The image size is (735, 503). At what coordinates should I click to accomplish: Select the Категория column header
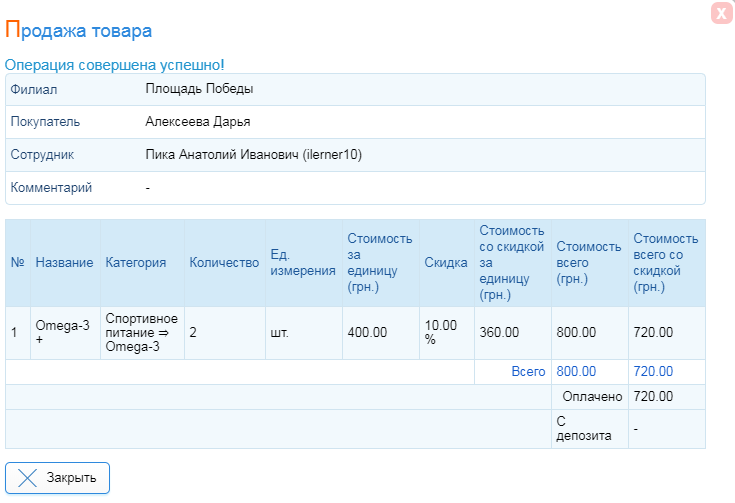(x=136, y=263)
